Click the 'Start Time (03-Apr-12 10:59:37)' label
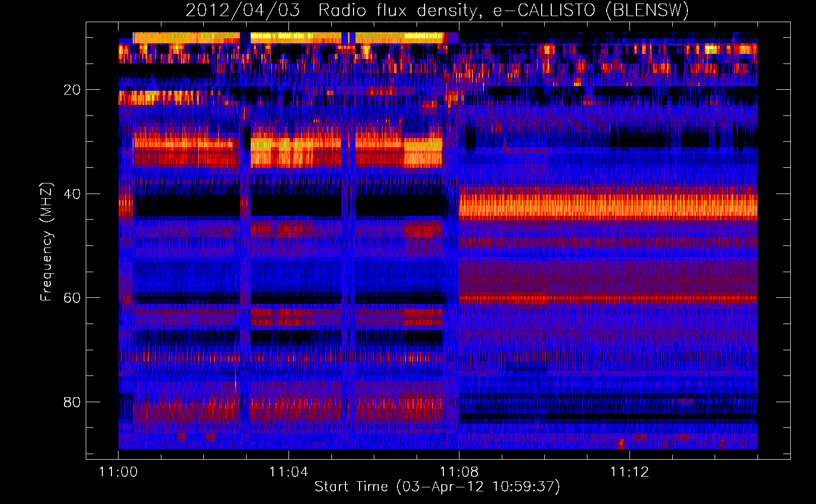The width and height of the screenshot is (816, 504). (x=437, y=486)
